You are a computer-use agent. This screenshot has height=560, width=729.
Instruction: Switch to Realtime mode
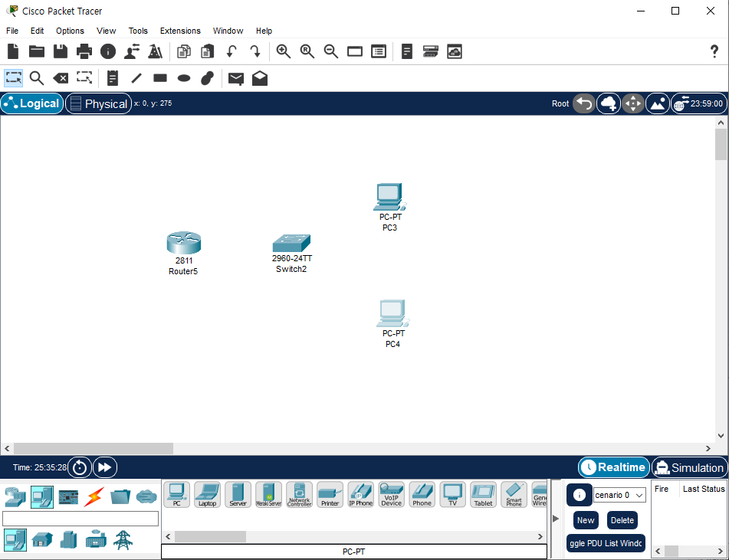614,467
